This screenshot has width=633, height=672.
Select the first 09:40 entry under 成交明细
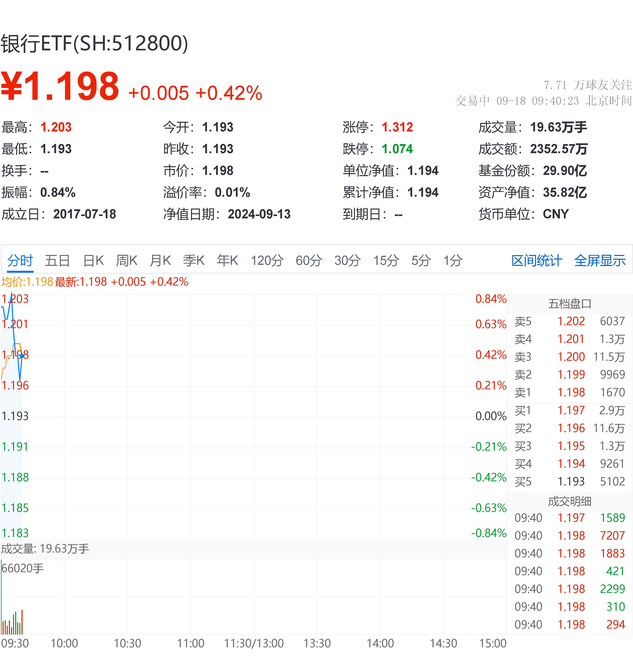(529, 517)
